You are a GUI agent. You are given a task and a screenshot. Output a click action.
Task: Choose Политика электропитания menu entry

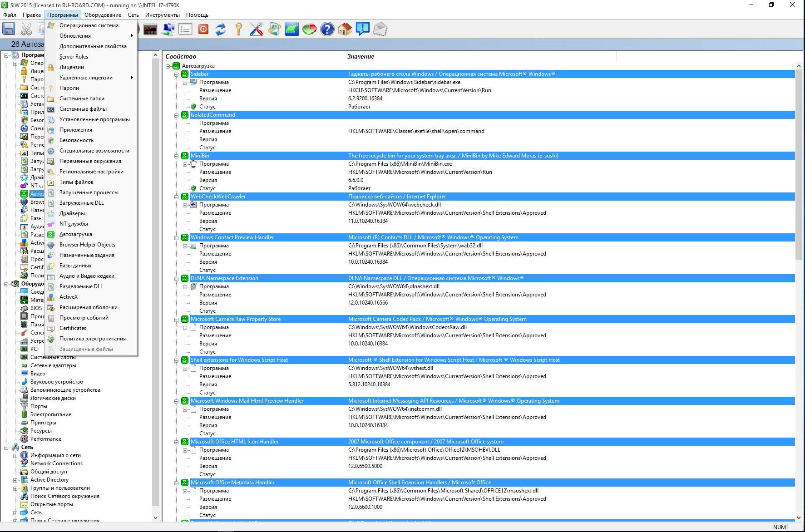point(91,339)
